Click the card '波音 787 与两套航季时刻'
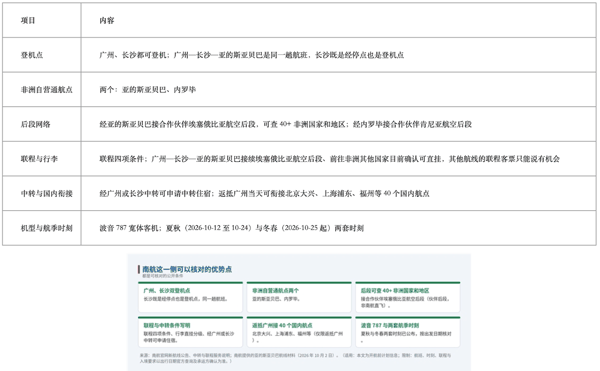 (408, 332)
